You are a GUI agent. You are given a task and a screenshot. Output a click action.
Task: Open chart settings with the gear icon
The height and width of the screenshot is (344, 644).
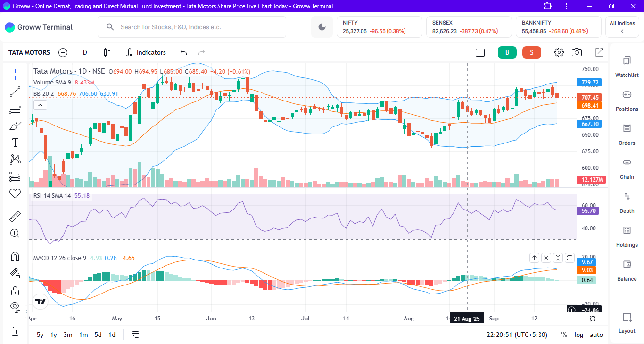(559, 52)
